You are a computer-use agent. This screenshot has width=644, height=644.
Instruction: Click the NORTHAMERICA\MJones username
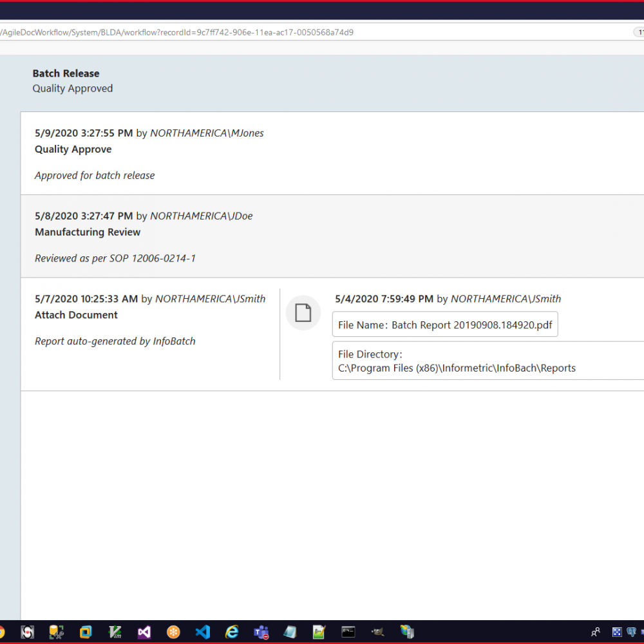[x=207, y=133]
